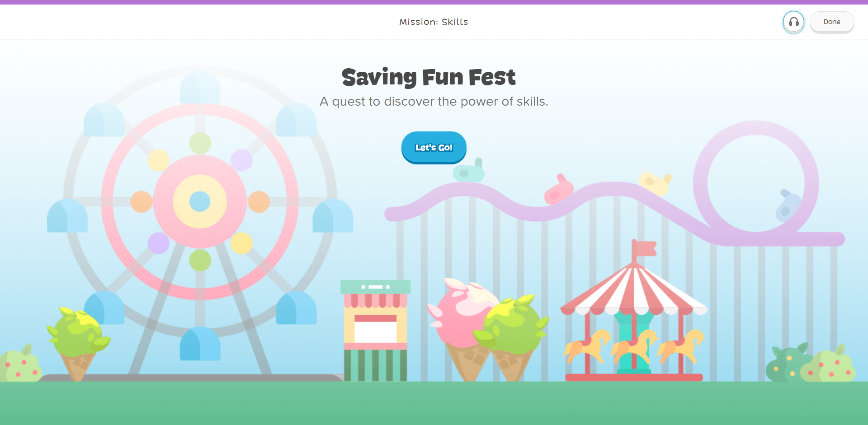Click the yellow roller coaster car
Image resolution: width=868 pixels, height=425 pixels.
(655, 183)
